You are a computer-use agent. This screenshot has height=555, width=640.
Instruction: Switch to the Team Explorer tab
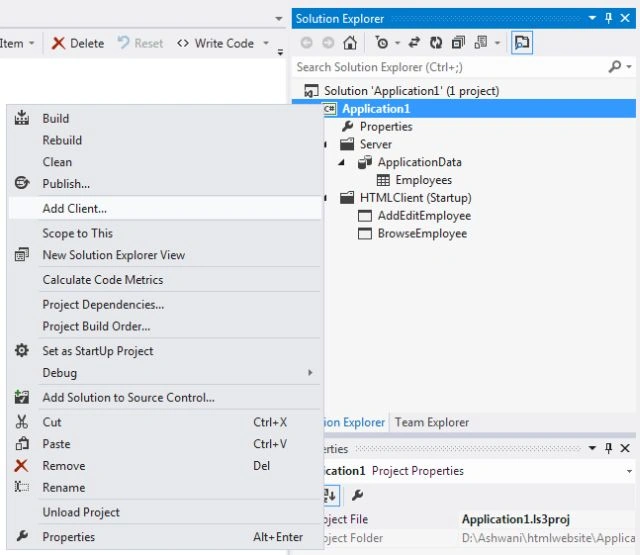coord(432,422)
